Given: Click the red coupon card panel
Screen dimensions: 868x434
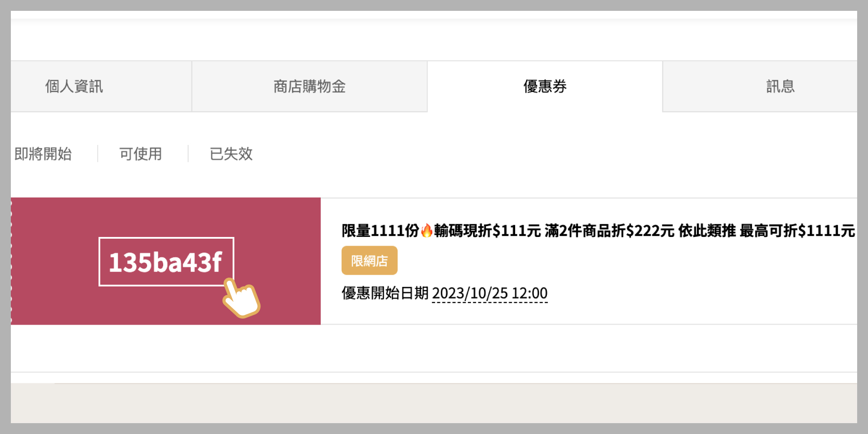Looking at the screenshot, I should pyautogui.click(x=166, y=261).
